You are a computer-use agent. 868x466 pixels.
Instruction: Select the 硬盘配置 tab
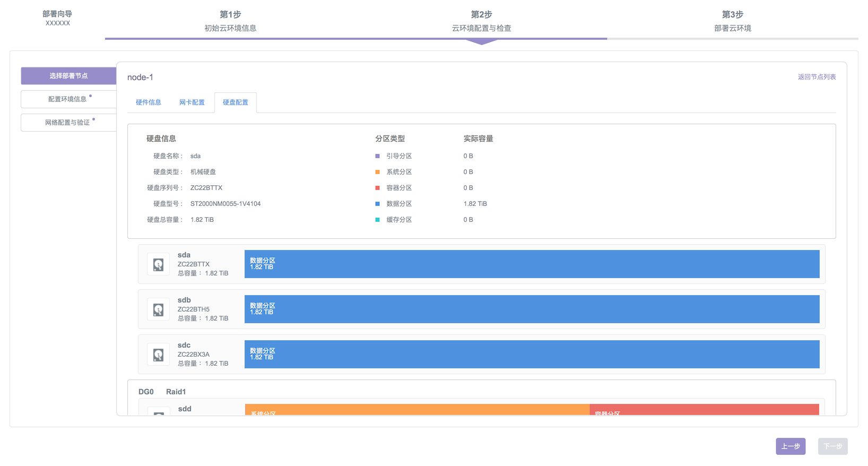pyautogui.click(x=236, y=102)
